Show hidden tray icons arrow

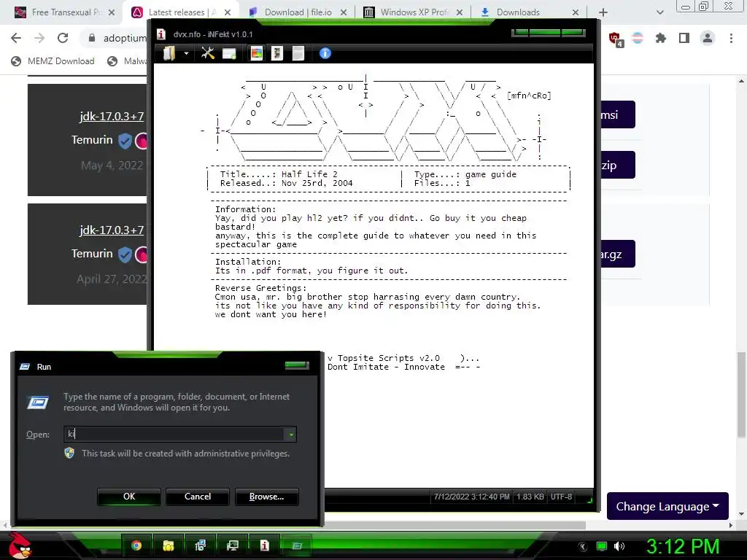[583, 547]
